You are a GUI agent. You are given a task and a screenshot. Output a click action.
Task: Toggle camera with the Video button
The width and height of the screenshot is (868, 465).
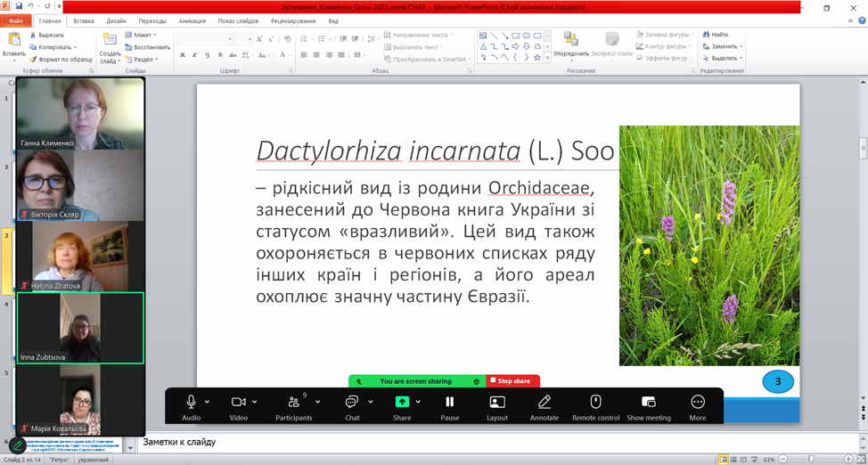point(238,403)
